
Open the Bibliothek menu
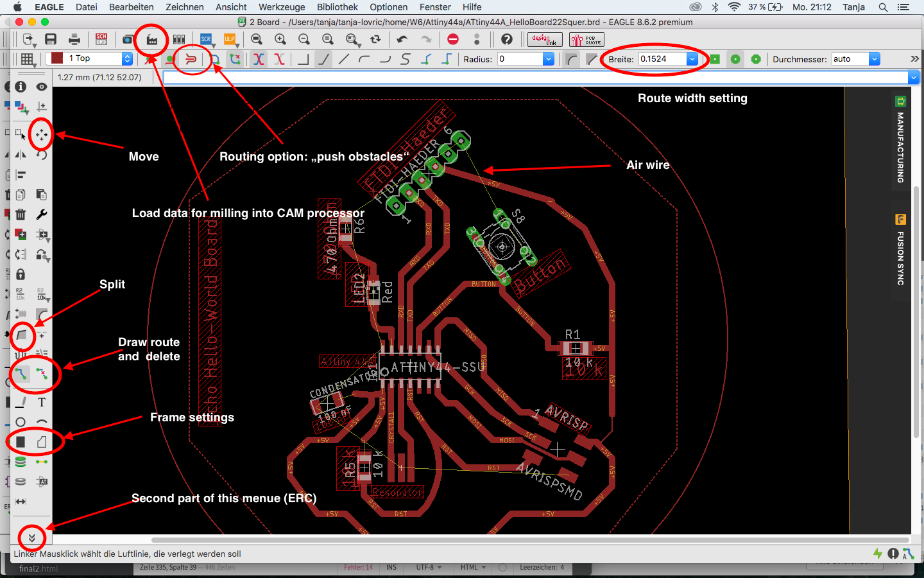click(x=338, y=7)
